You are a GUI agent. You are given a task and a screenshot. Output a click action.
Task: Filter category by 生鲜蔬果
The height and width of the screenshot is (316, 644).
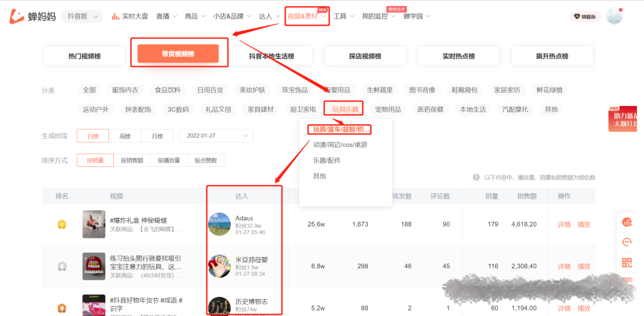coord(380,90)
